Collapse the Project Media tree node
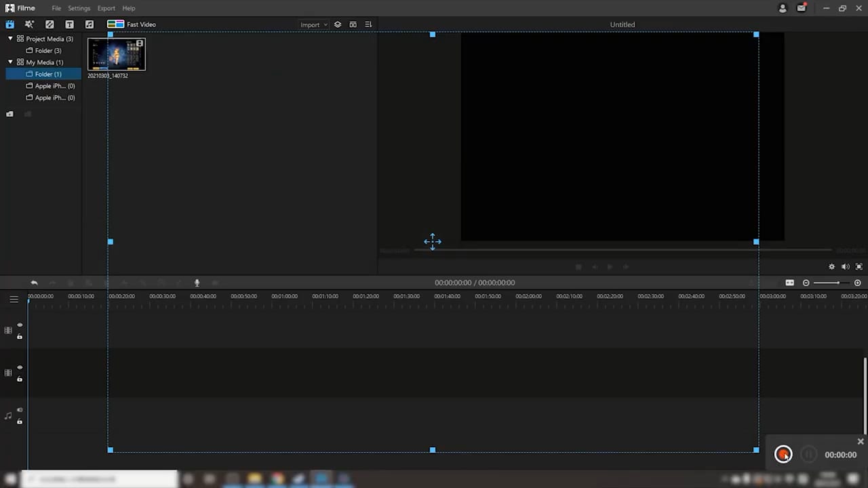 click(x=10, y=39)
